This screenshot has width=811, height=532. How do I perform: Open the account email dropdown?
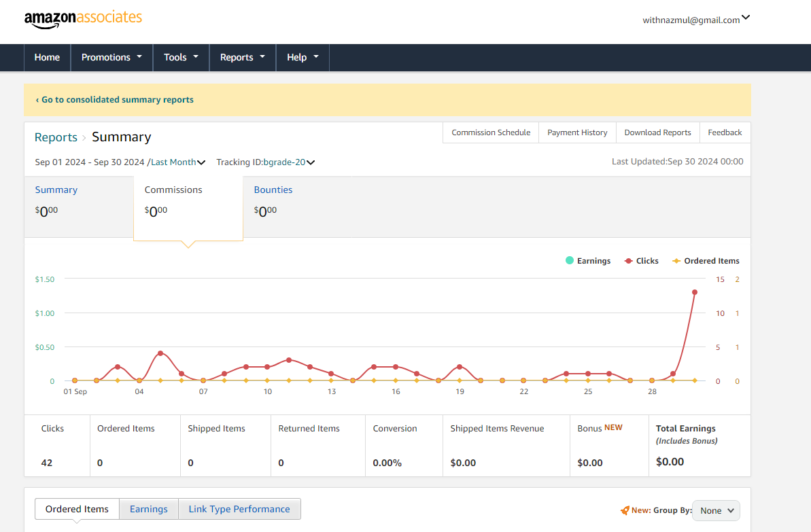click(x=696, y=19)
